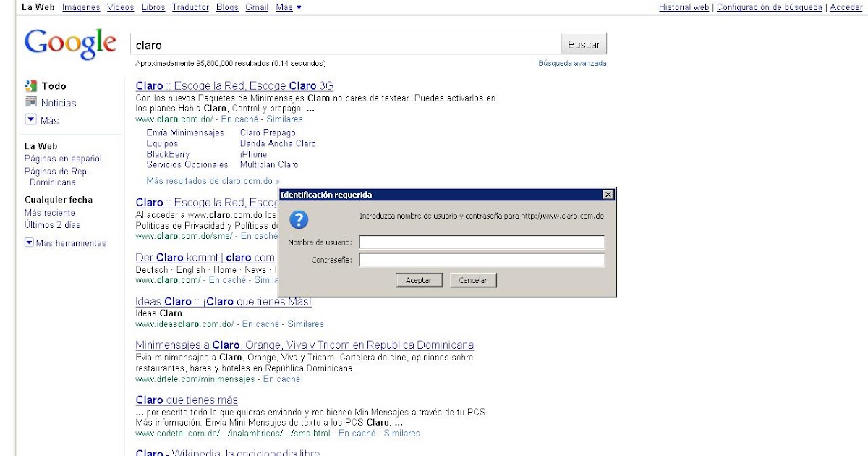
Task: Open the Claro Prepago sitelink
Action: pos(268,132)
